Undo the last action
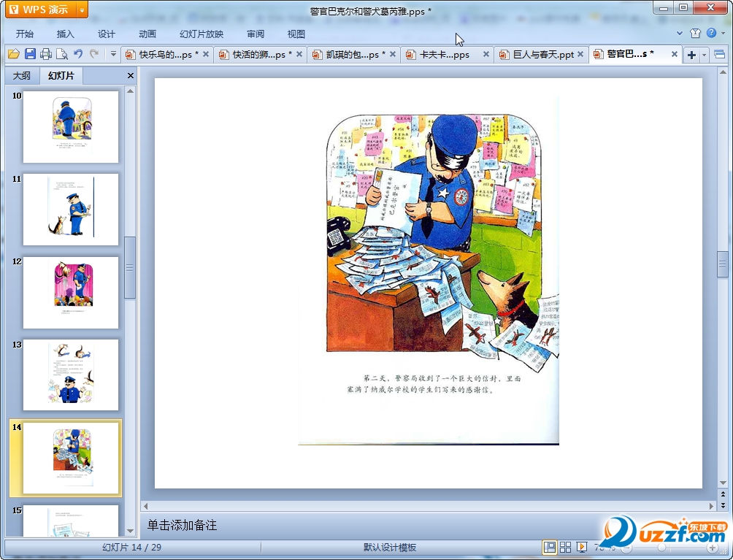The width and height of the screenshot is (733, 560). (x=78, y=54)
